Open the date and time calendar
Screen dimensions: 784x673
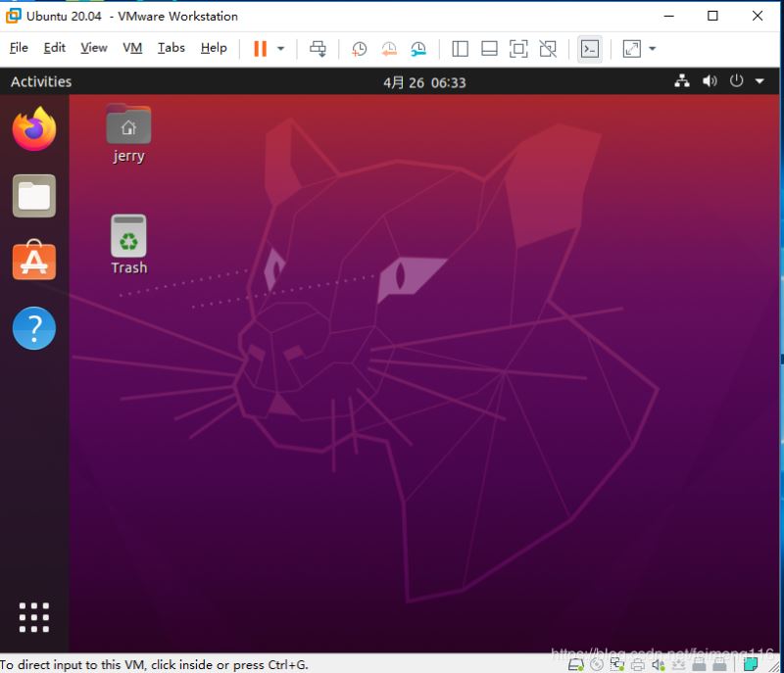(x=424, y=82)
